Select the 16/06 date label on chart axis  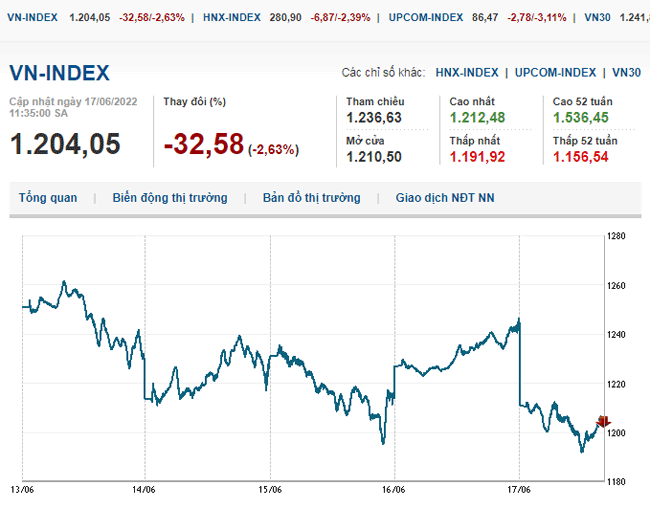point(393,490)
